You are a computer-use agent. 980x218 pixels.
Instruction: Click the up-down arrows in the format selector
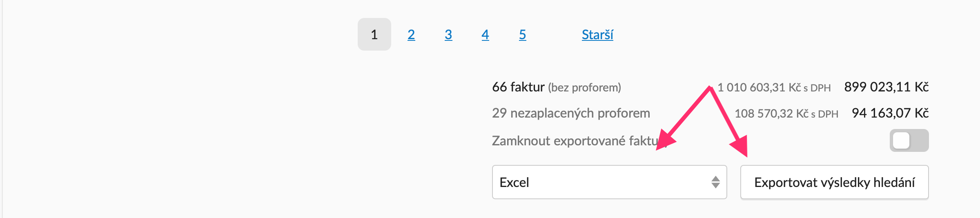click(x=715, y=182)
